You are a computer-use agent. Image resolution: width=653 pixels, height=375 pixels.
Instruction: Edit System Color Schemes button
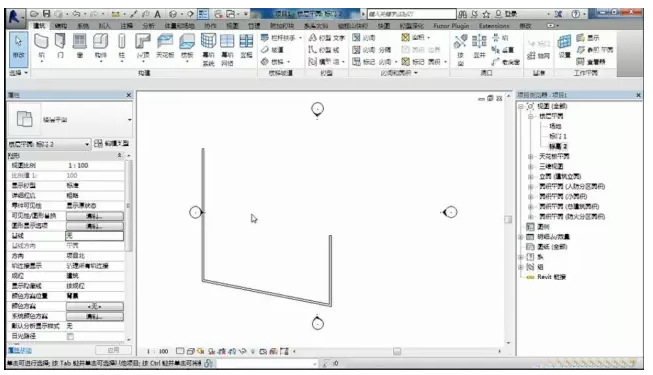pos(95,316)
